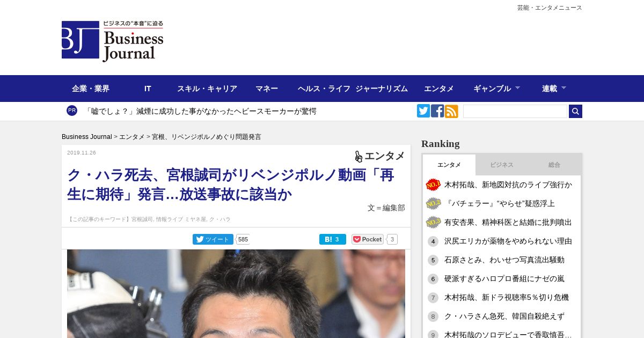Open ranking ク・ハラさん急死、韓国自殺絶えず
644x338 pixels.
504,316
